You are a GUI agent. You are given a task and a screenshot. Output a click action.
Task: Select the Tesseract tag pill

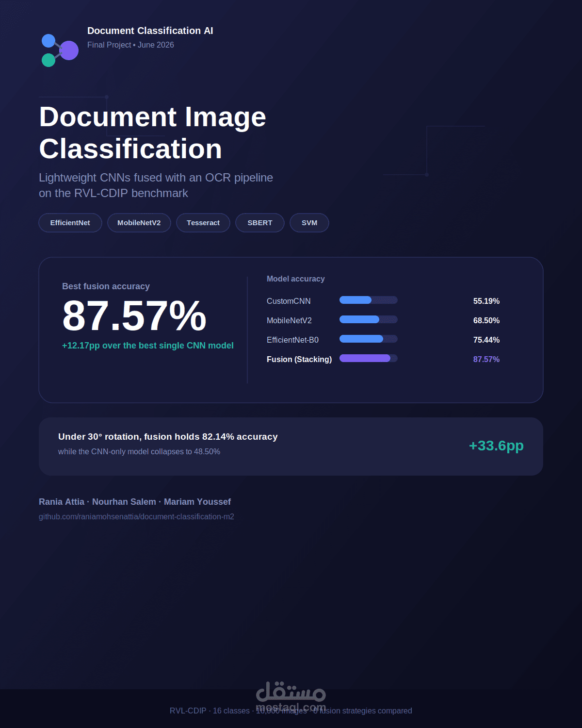(203, 223)
